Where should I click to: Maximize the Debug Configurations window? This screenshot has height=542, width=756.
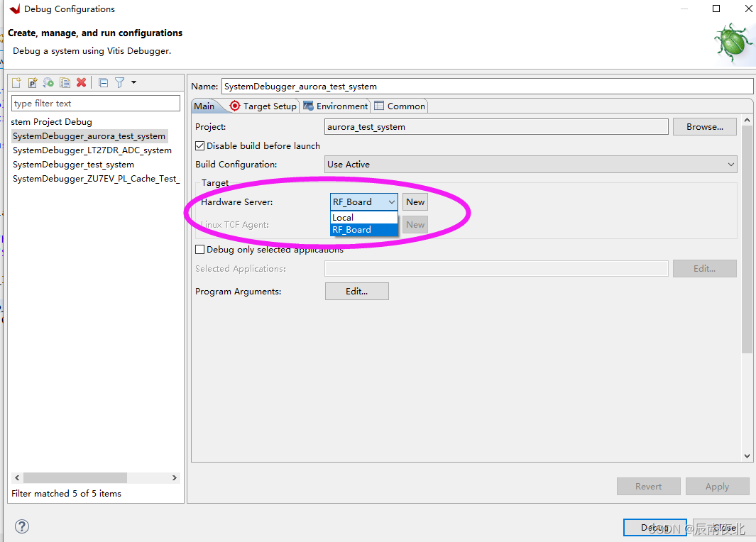click(x=716, y=9)
